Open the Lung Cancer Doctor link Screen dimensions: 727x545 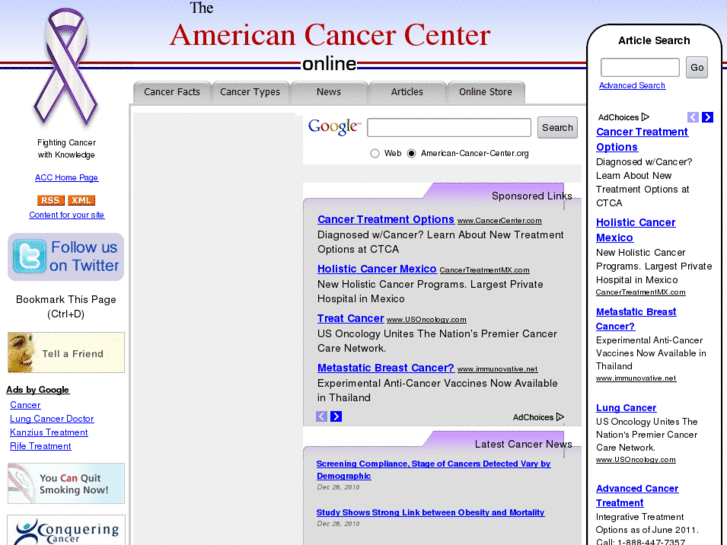coord(51,419)
